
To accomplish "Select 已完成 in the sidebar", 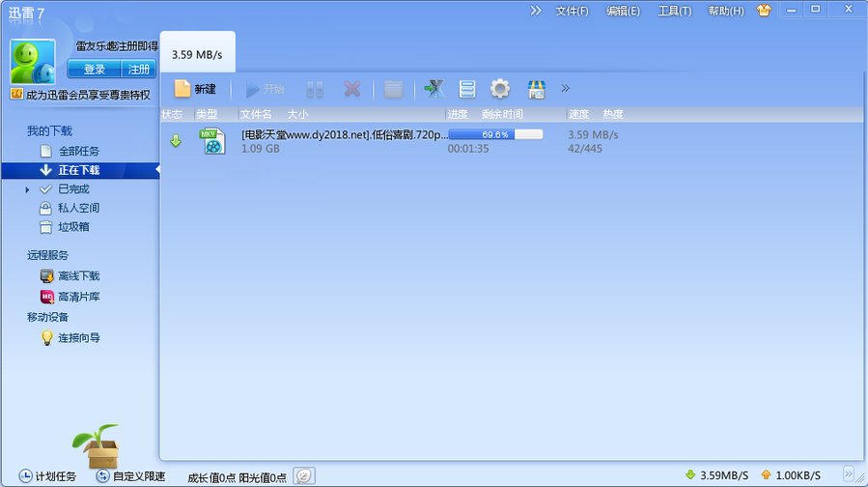I will (x=73, y=189).
